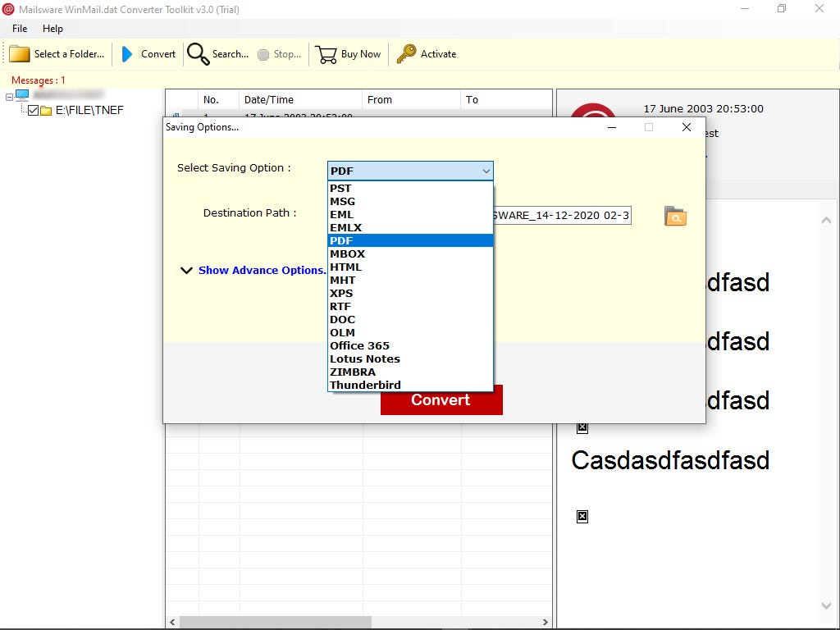
Task: Click the lower broken image icon in preview
Action: pos(582,517)
